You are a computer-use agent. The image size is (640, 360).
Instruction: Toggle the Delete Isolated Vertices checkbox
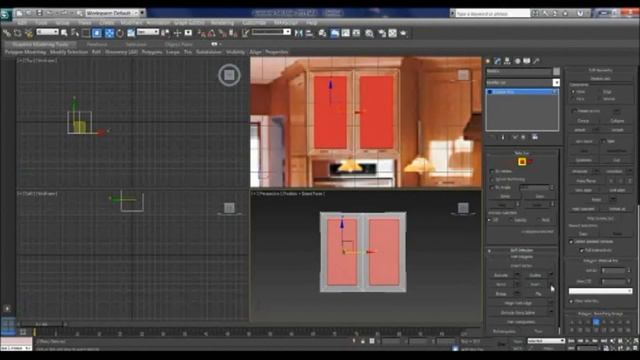[571, 242]
